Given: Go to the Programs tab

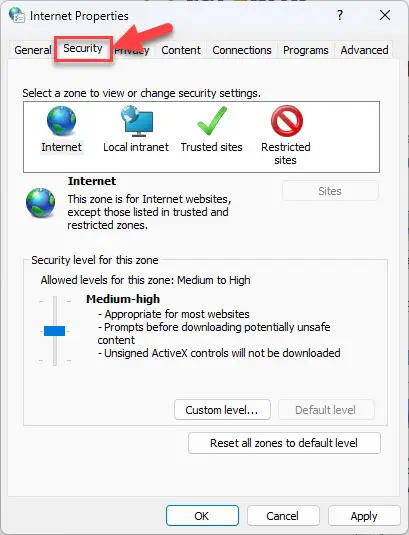Looking at the screenshot, I should pyautogui.click(x=306, y=50).
